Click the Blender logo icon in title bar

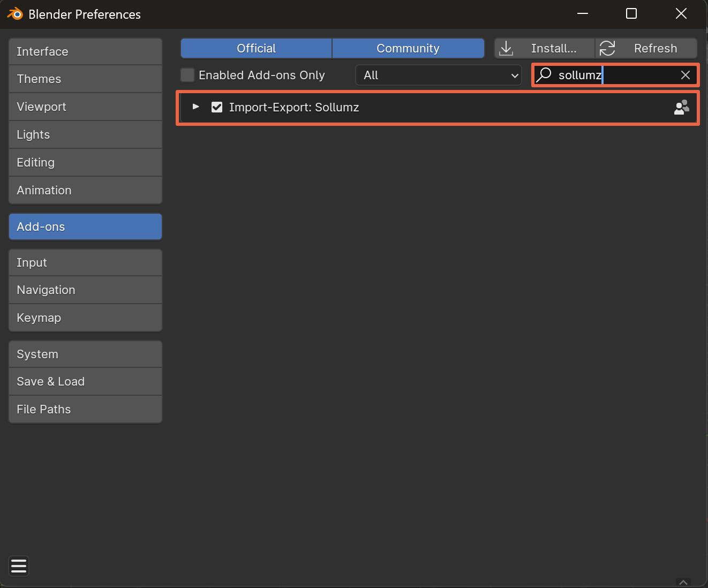click(x=15, y=14)
